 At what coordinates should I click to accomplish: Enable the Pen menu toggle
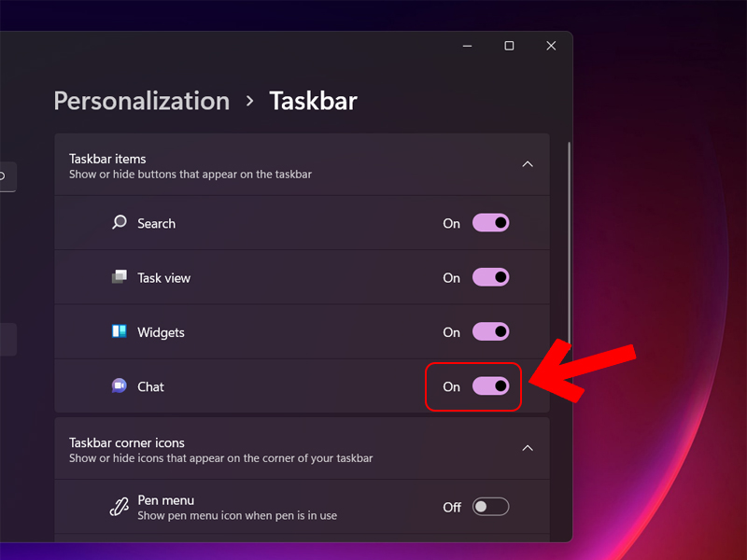491,507
